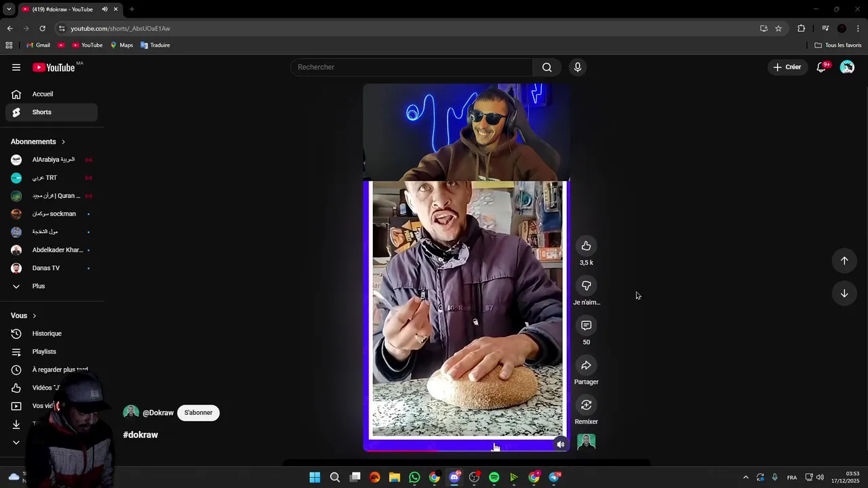The width and height of the screenshot is (868, 488).
Task: Open the @Dokraw channel link
Action: (x=158, y=413)
